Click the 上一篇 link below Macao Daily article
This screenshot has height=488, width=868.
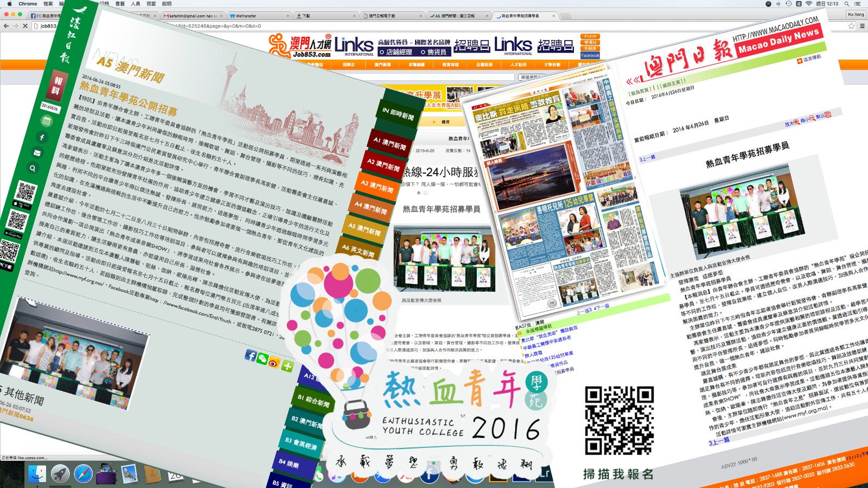coord(719,441)
